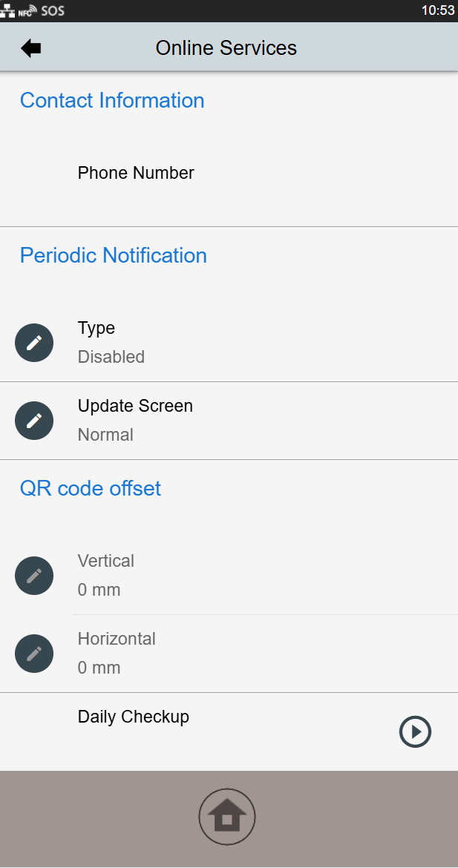The image size is (458, 868).
Task: Edit the Horizontal QR offset
Action: click(34, 654)
